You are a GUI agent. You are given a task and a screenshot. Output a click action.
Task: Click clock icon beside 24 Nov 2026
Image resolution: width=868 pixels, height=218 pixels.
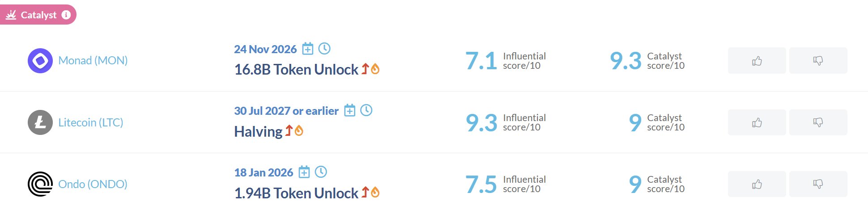324,49
